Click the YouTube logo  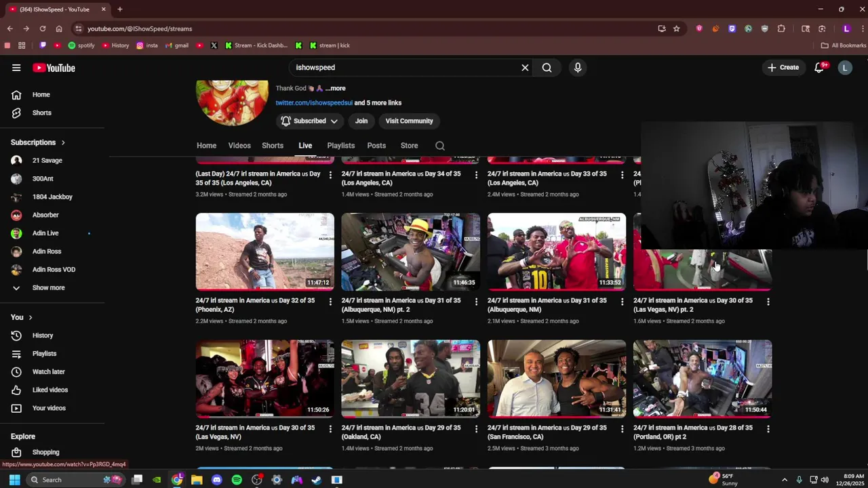point(54,68)
